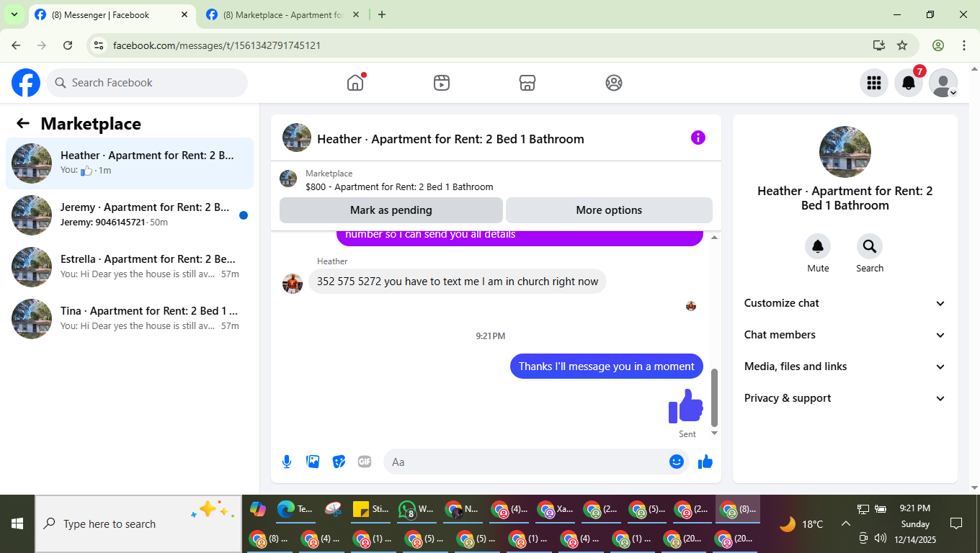Open the Chrome three-dot menu
This screenshot has width=980, height=553.
[964, 45]
